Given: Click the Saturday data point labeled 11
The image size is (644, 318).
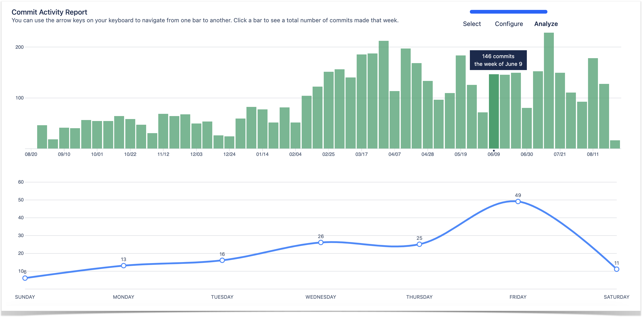Looking at the screenshot, I should point(617,269).
